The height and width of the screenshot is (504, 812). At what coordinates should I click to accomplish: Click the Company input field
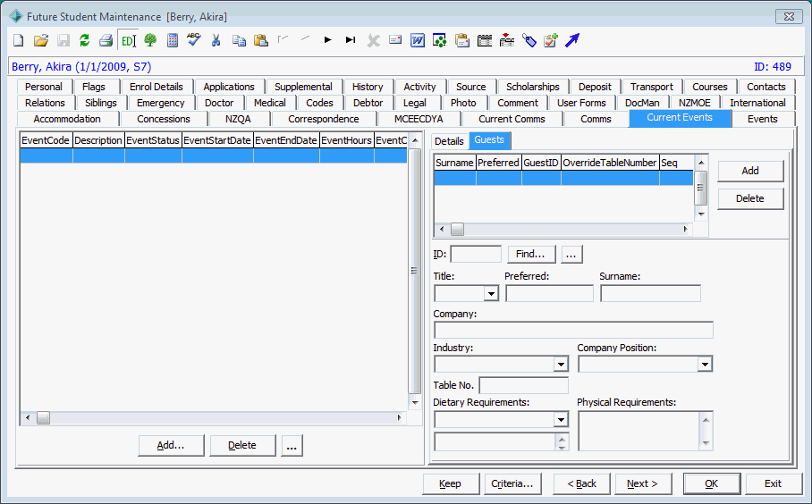click(573, 330)
